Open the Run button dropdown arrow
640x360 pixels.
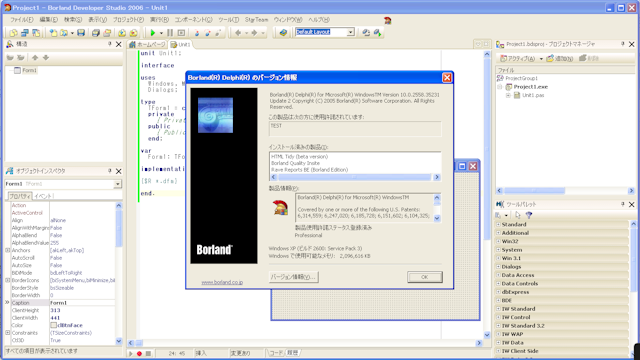pyautogui.click(x=161, y=33)
